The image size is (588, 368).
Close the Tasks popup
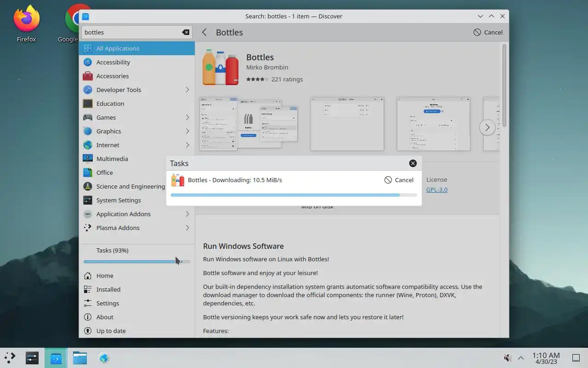coord(413,163)
